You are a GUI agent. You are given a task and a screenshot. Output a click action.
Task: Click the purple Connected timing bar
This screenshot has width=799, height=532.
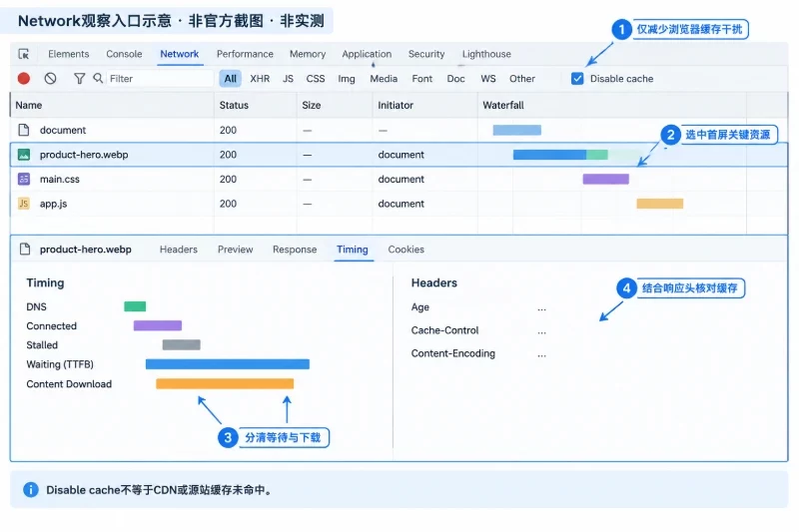pyautogui.click(x=158, y=325)
